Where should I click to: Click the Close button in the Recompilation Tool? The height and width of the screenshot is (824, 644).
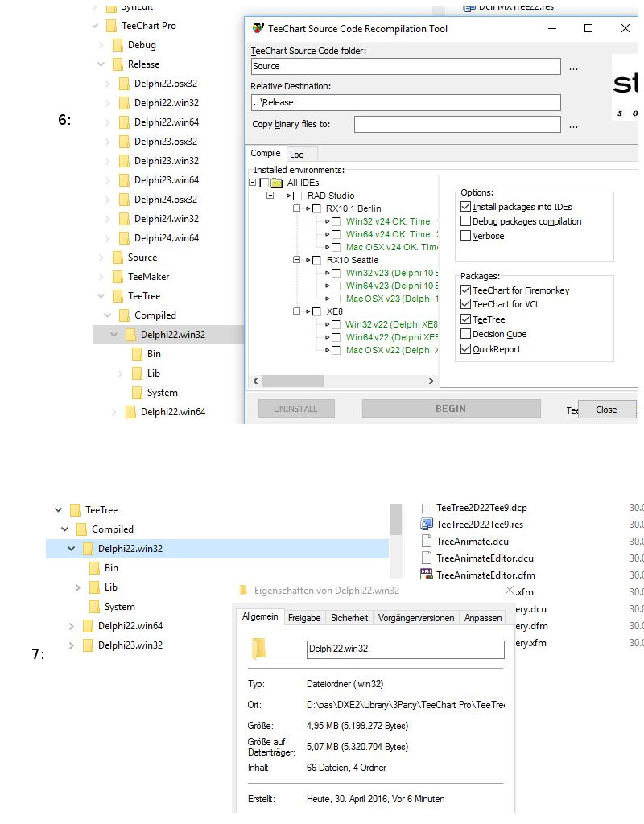click(x=607, y=410)
